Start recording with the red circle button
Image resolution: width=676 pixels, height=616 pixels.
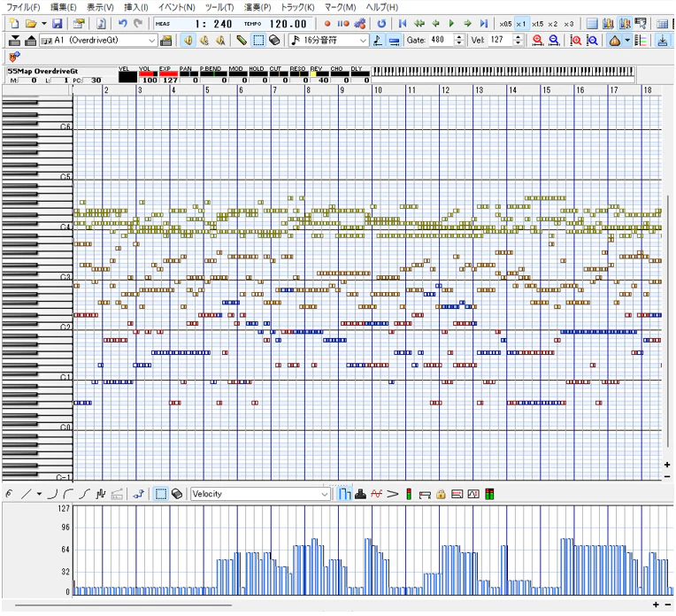(327, 24)
